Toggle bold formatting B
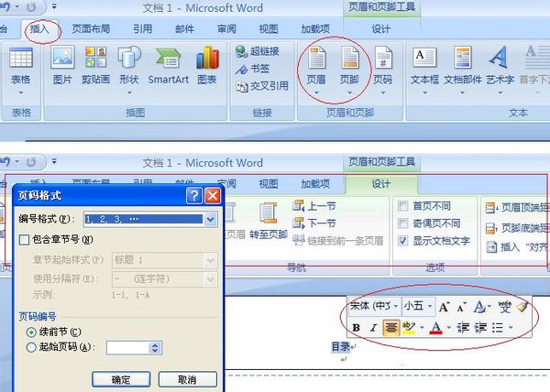 coord(357,328)
